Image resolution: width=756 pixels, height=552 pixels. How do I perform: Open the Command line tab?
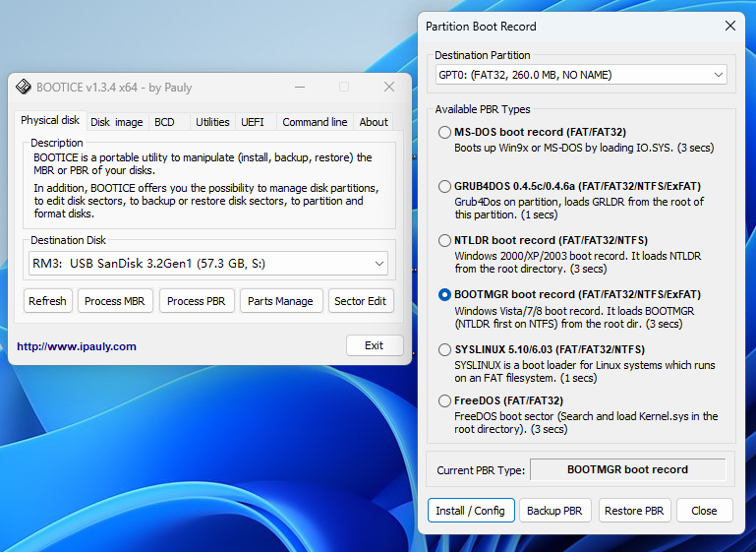[315, 123]
